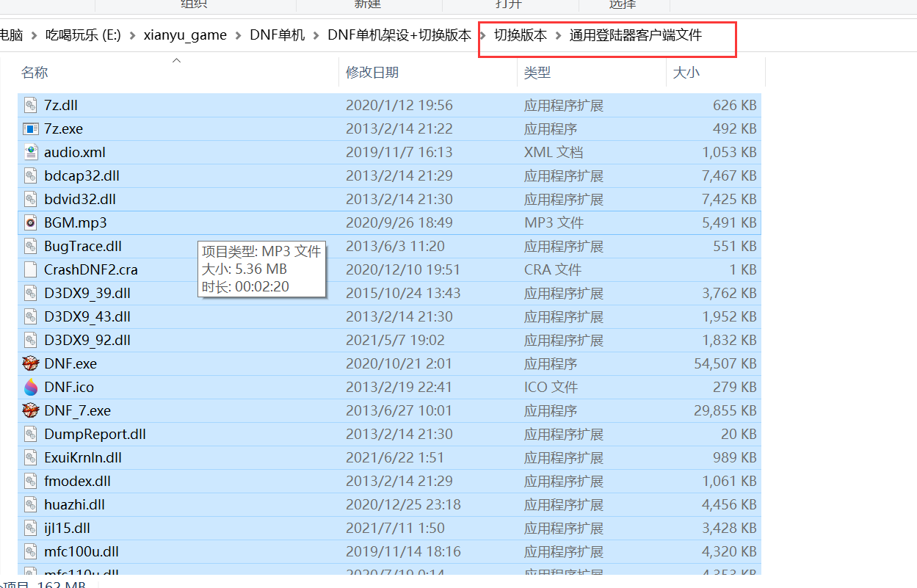Click type CRA 文件 of CrashDNF2.cra
917x588 pixels.
(553, 269)
